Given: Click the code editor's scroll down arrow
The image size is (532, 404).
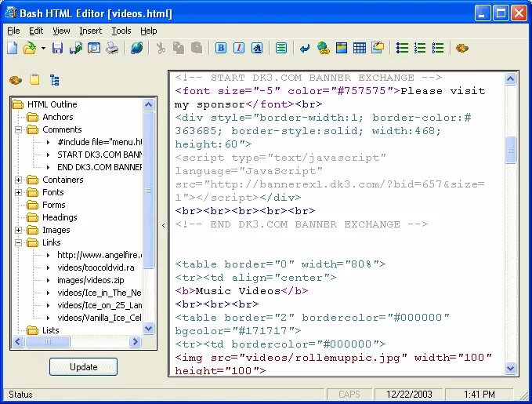Looking at the screenshot, I should click(x=510, y=368).
